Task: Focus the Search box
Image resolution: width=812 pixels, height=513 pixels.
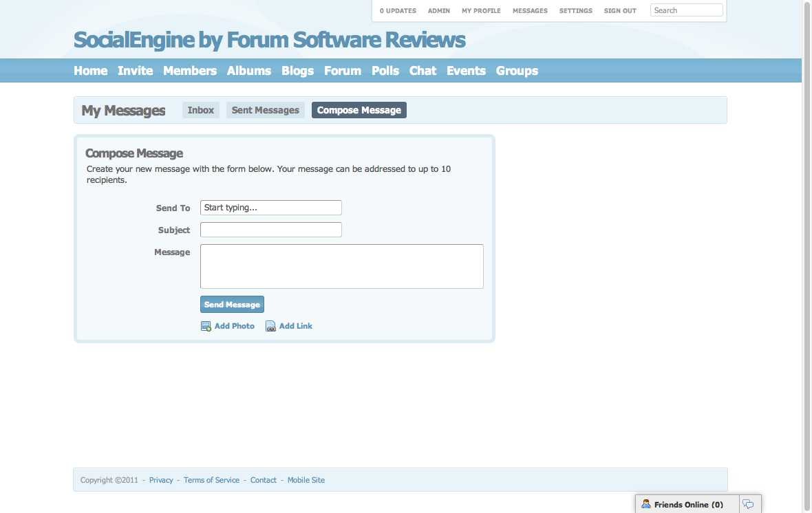Action: click(686, 10)
